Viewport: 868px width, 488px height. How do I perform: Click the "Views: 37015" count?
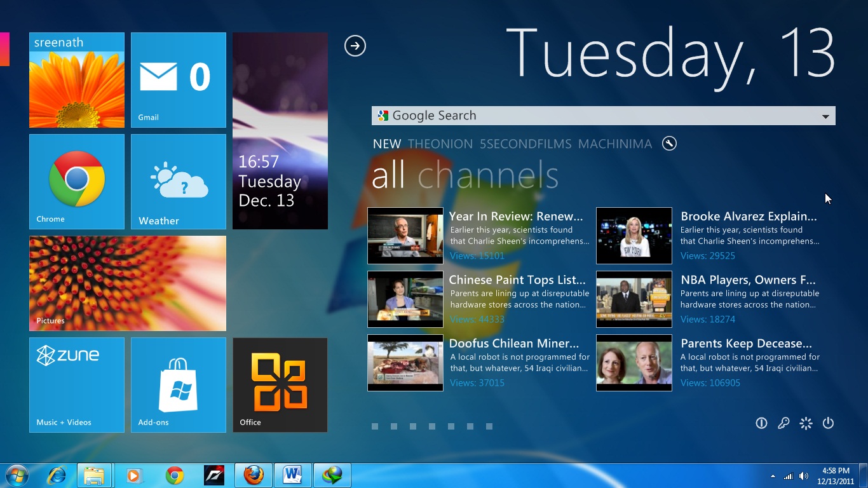(477, 383)
